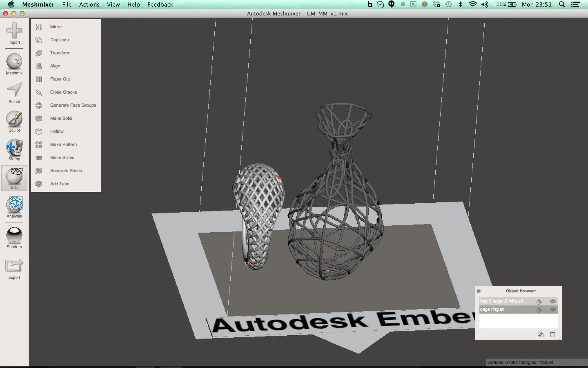
Task: Open Time Machine menu bar icon
Action: coord(448,4)
